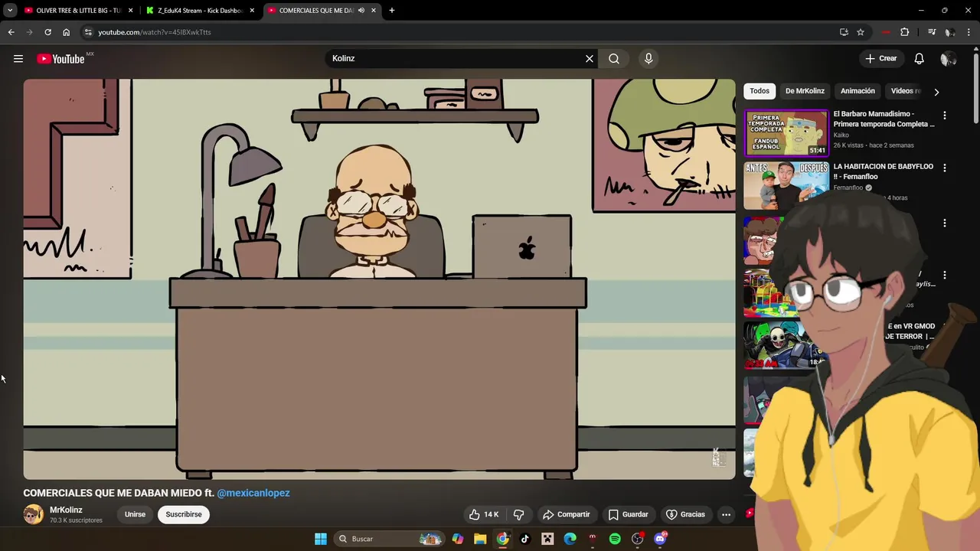Close the Z_EduK4 Stream Kick tab
This screenshot has height=551, width=980.
[252, 11]
